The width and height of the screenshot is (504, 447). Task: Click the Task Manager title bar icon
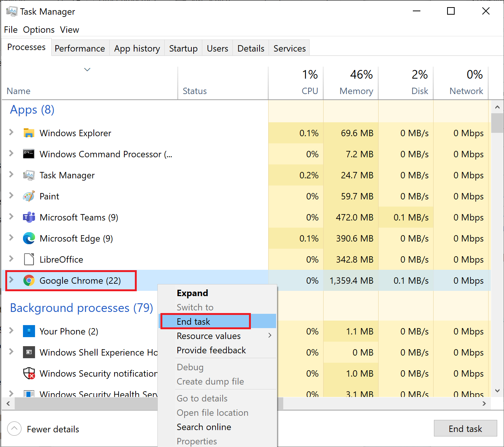[x=12, y=11]
